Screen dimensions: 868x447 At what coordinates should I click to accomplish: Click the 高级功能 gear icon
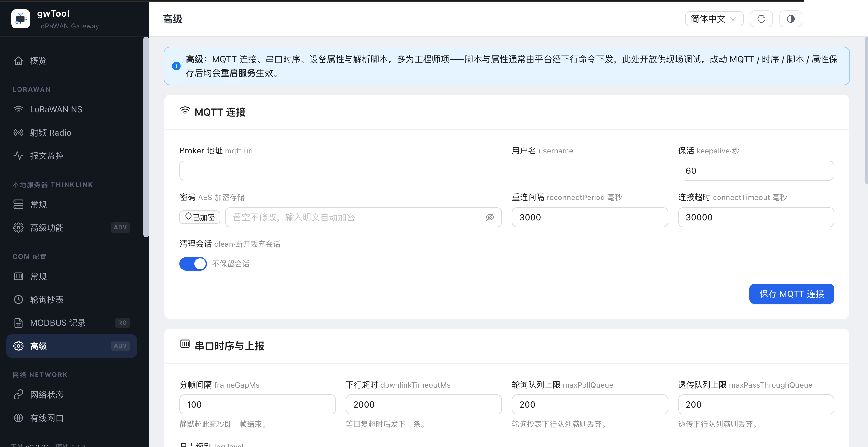[x=18, y=228]
